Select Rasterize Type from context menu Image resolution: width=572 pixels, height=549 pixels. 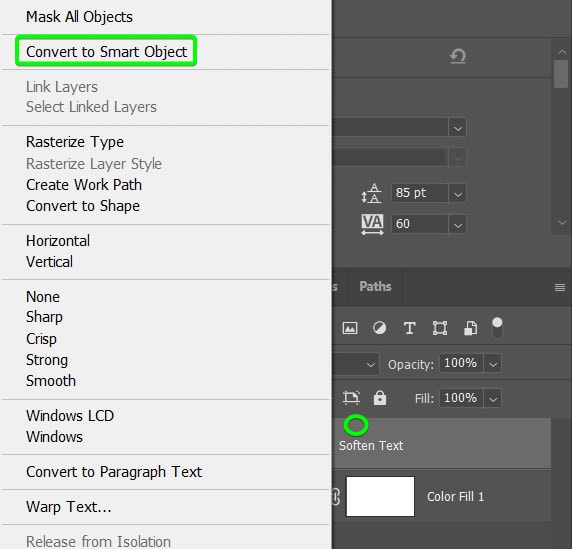(x=75, y=142)
